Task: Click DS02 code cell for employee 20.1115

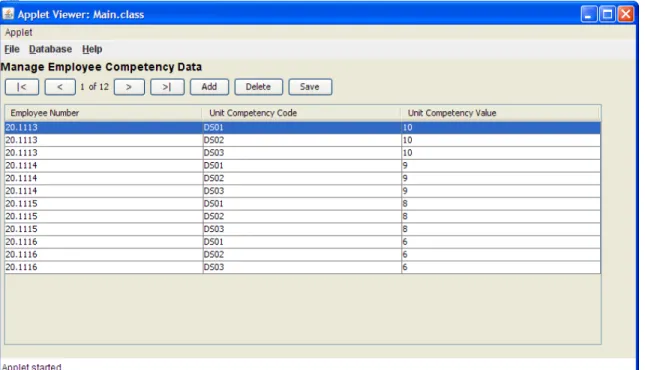Action: pyautogui.click(x=302, y=216)
